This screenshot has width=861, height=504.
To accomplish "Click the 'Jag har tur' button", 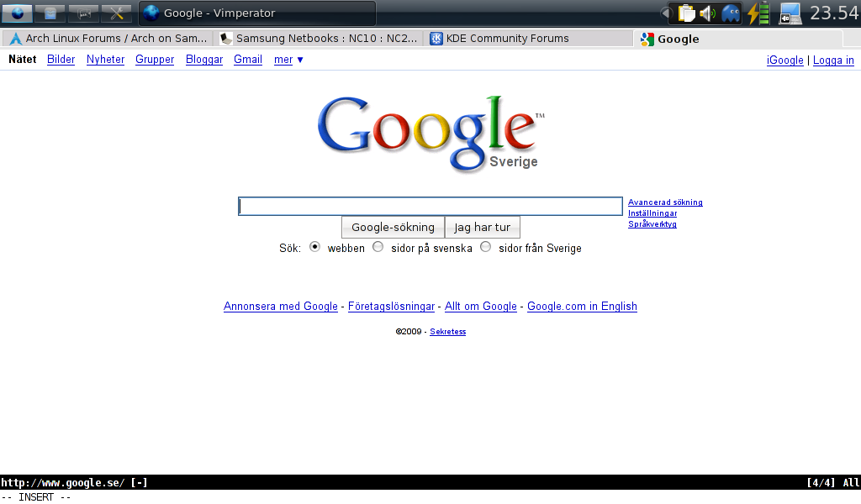I will pyautogui.click(x=483, y=228).
